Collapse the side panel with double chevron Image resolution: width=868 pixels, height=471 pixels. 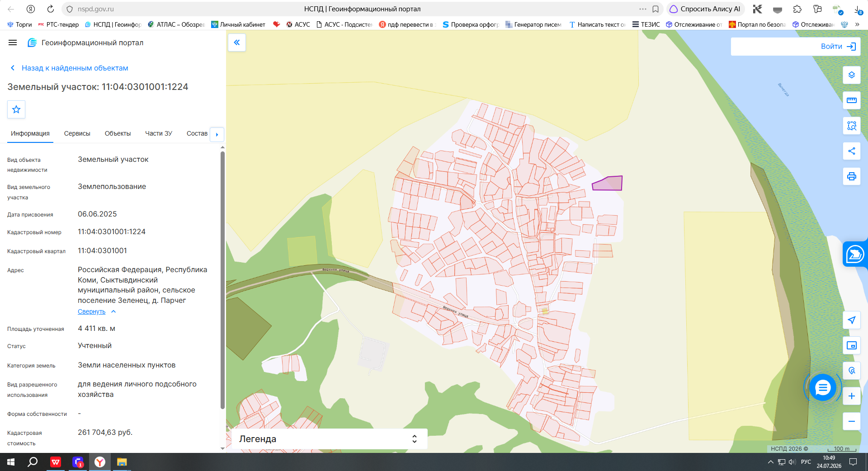[x=237, y=42]
